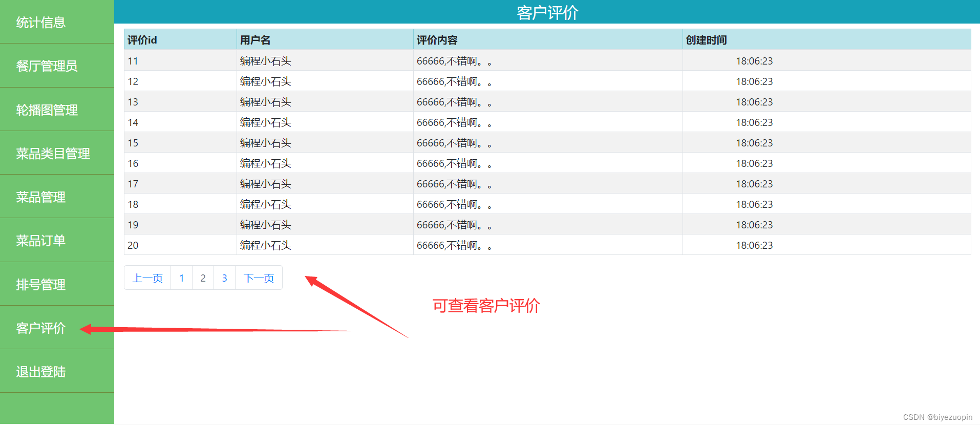
Task: Click username 编程小石头 in row 14
Action: click(266, 122)
